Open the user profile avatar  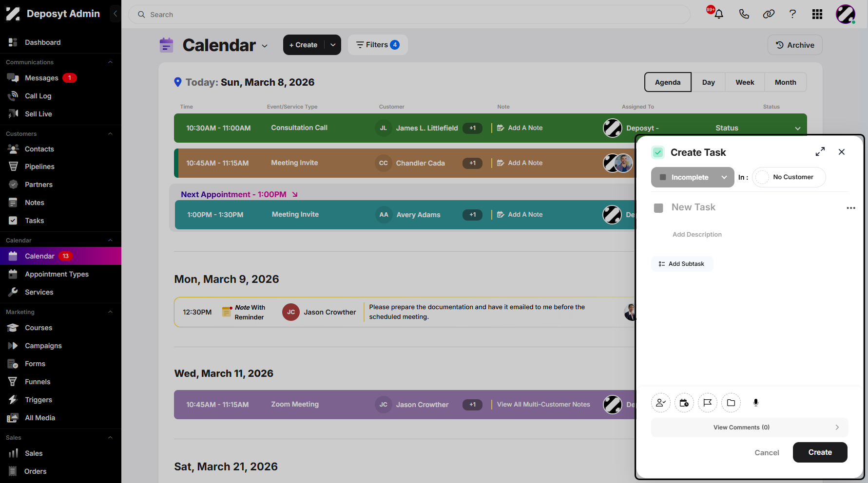[846, 14]
